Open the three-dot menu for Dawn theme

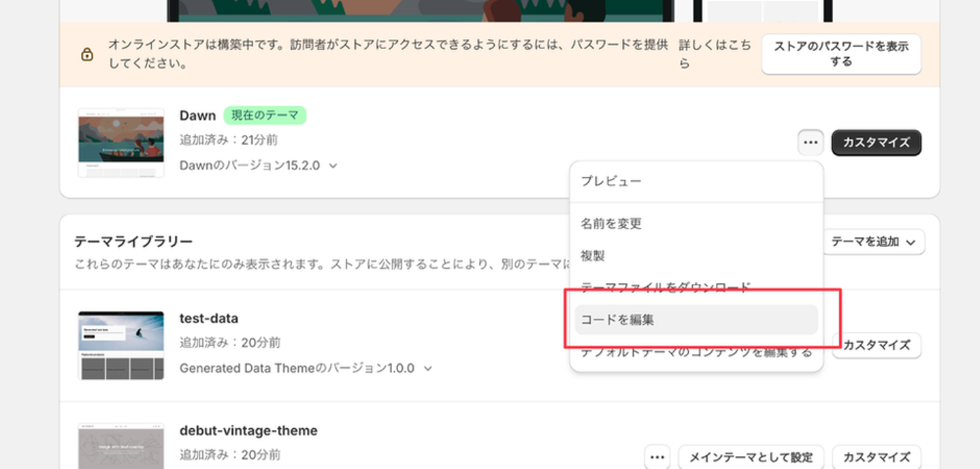pyautogui.click(x=810, y=143)
